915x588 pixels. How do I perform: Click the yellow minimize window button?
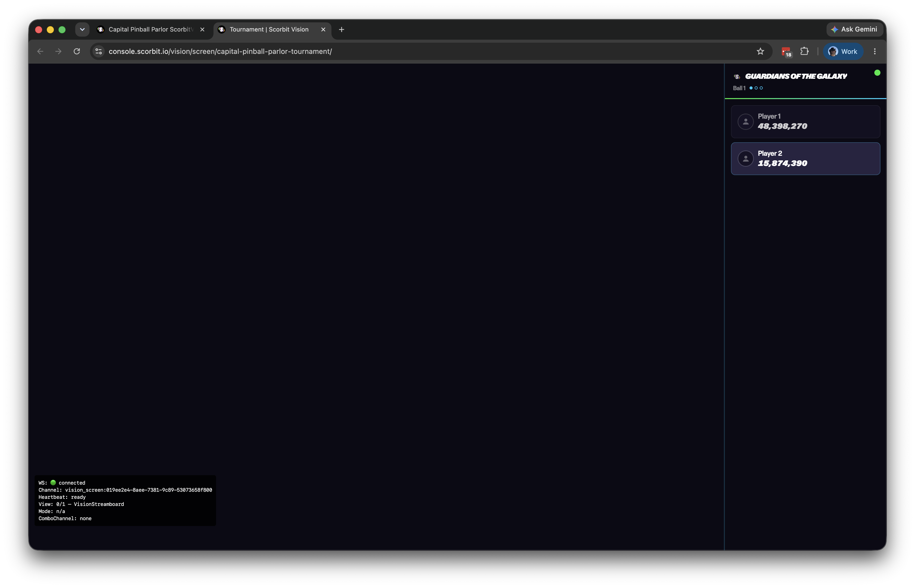point(50,29)
